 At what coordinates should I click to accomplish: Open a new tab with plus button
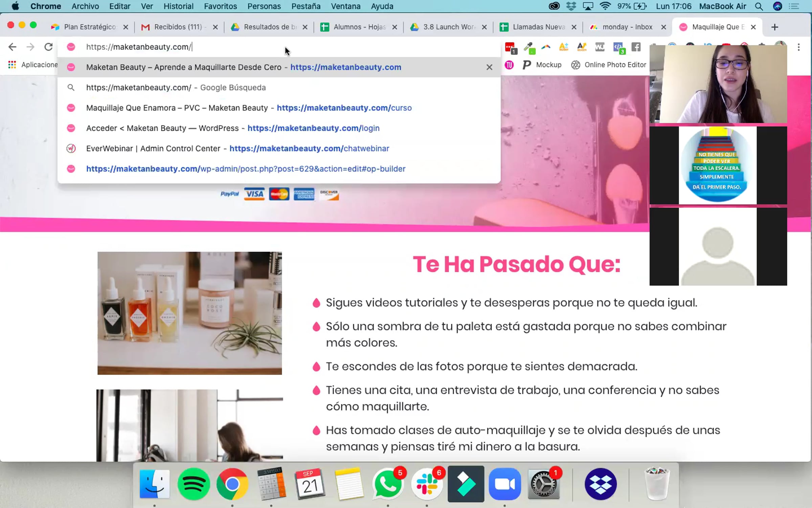(774, 27)
